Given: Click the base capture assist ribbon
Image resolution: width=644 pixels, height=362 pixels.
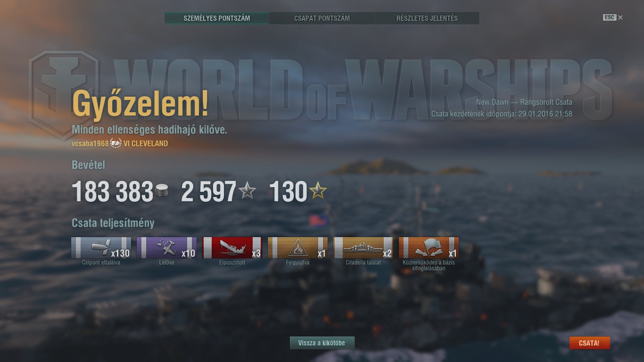Looking at the screenshot, I should (429, 248).
